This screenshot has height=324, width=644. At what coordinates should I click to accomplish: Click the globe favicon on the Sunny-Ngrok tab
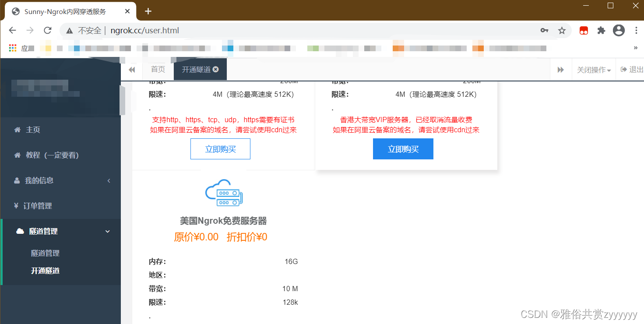16,11
